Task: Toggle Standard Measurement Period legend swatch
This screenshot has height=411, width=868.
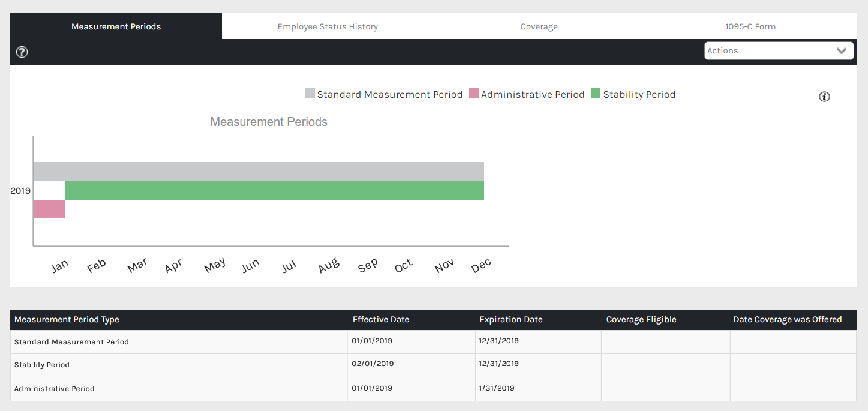Action: 310,94
